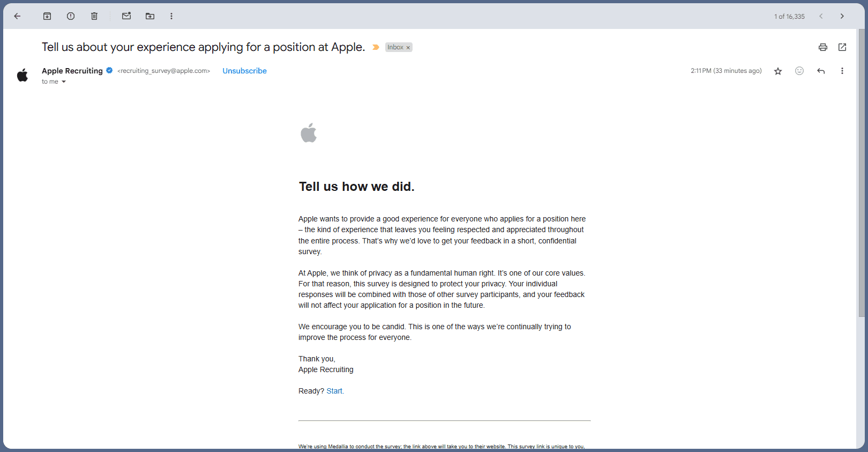This screenshot has width=868, height=452.
Task: Click the 'Tell us how we did.' heading
Action: (x=356, y=187)
